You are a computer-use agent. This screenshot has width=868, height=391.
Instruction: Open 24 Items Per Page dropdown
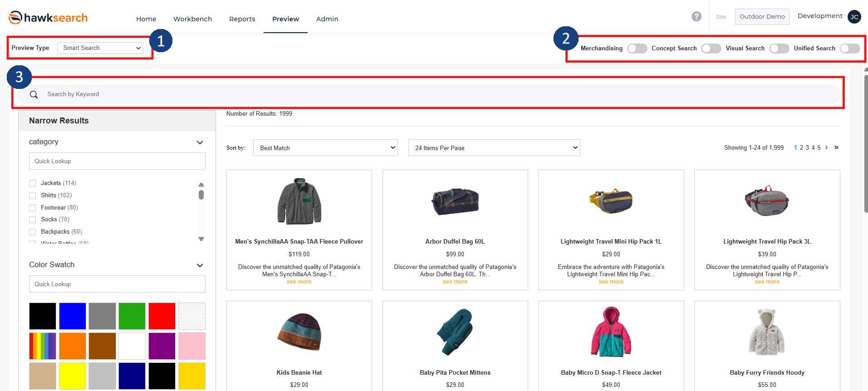tap(494, 148)
